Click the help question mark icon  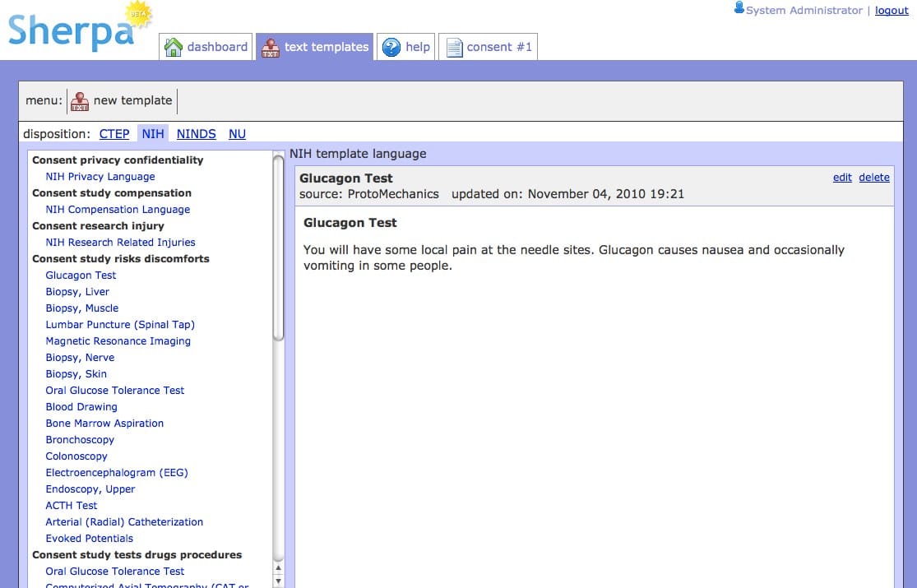(x=391, y=48)
